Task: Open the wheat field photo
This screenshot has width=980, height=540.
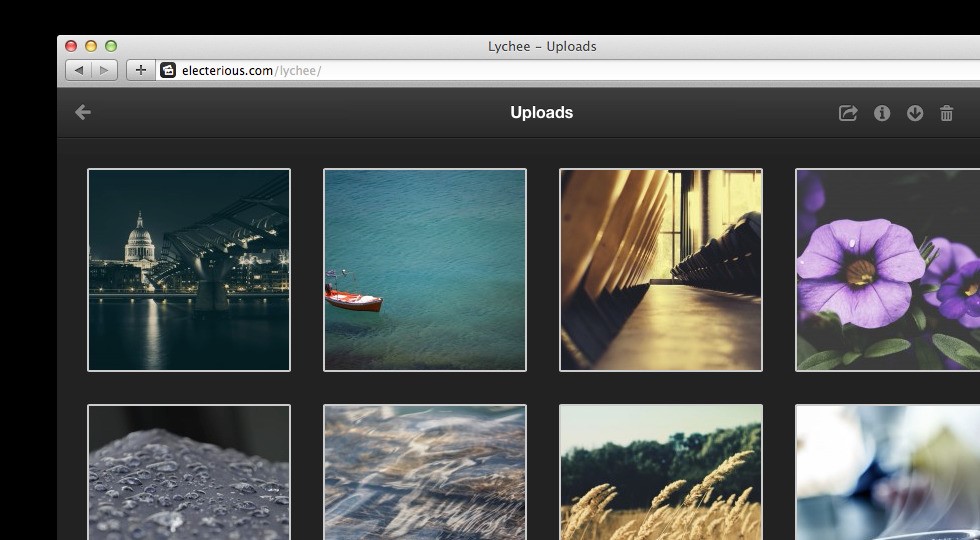Action: click(661, 472)
